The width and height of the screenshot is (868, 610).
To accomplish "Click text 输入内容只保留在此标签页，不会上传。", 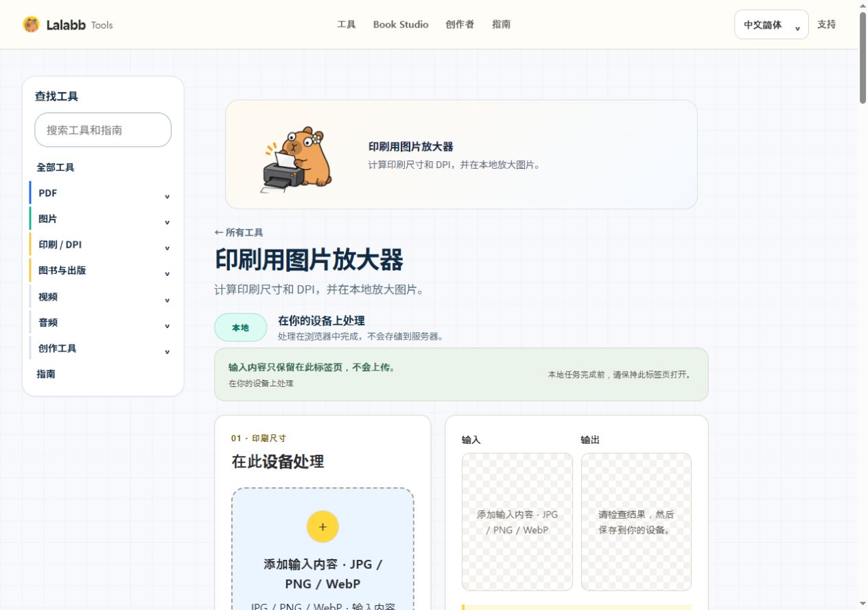I will 312,368.
